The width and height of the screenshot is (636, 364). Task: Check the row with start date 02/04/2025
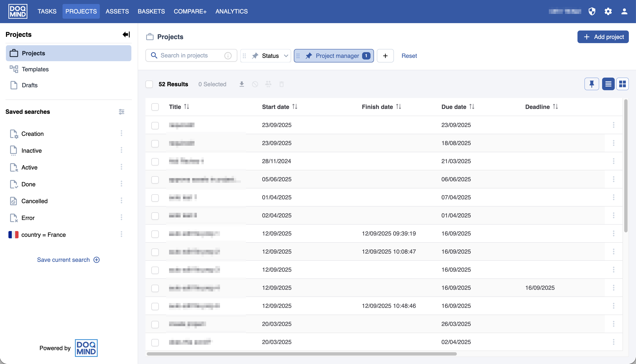[x=155, y=216]
